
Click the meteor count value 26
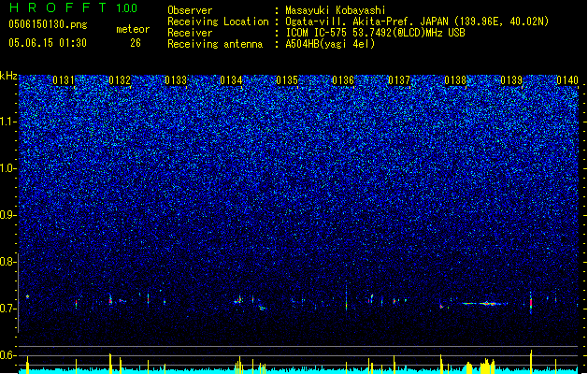136,43
